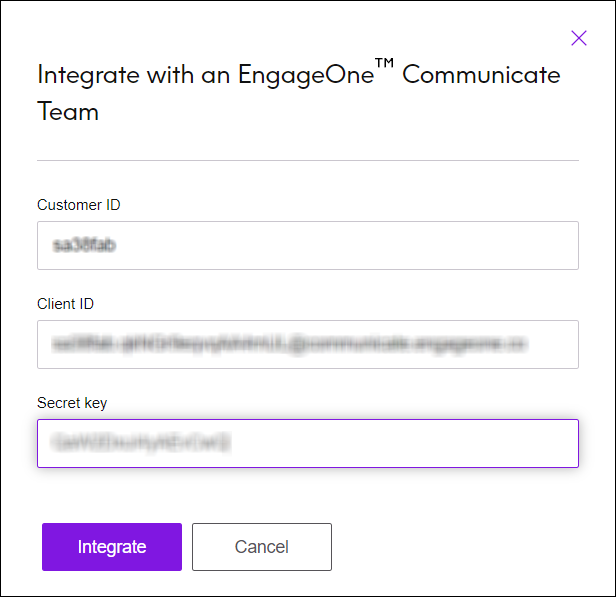Click the Secret key label
The width and height of the screenshot is (616, 597).
pos(72,403)
